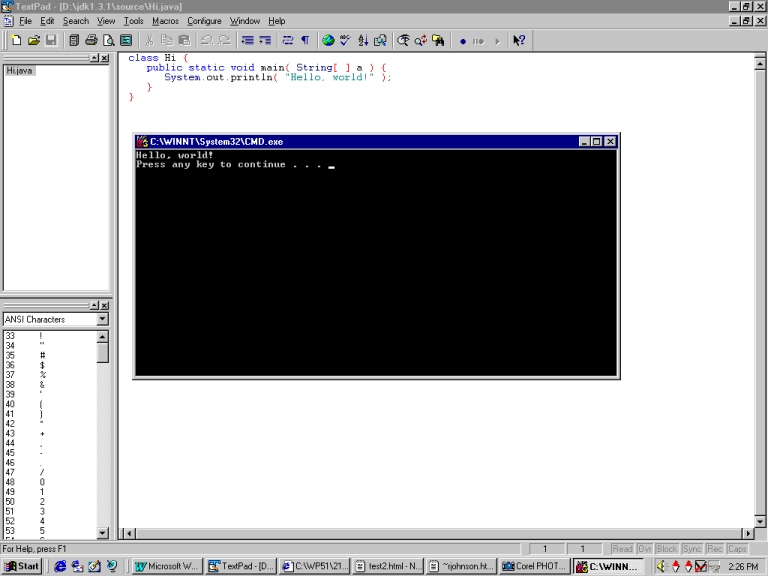Toggle word wrap in the toolbar
This screenshot has width=768, height=576.
[x=288, y=41]
